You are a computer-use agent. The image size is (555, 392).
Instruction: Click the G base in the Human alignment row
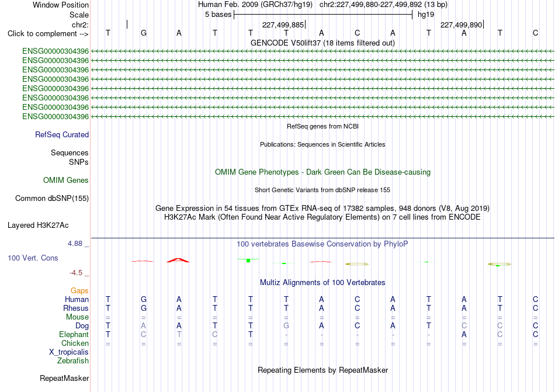(x=143, y=299)
